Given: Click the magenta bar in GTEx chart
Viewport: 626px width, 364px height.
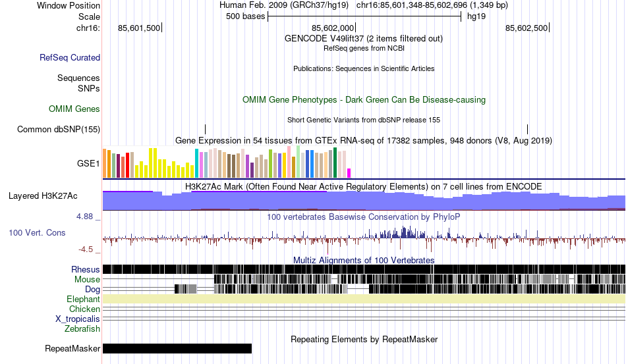Looking at the screenshot, I should [x=349, y=173].
